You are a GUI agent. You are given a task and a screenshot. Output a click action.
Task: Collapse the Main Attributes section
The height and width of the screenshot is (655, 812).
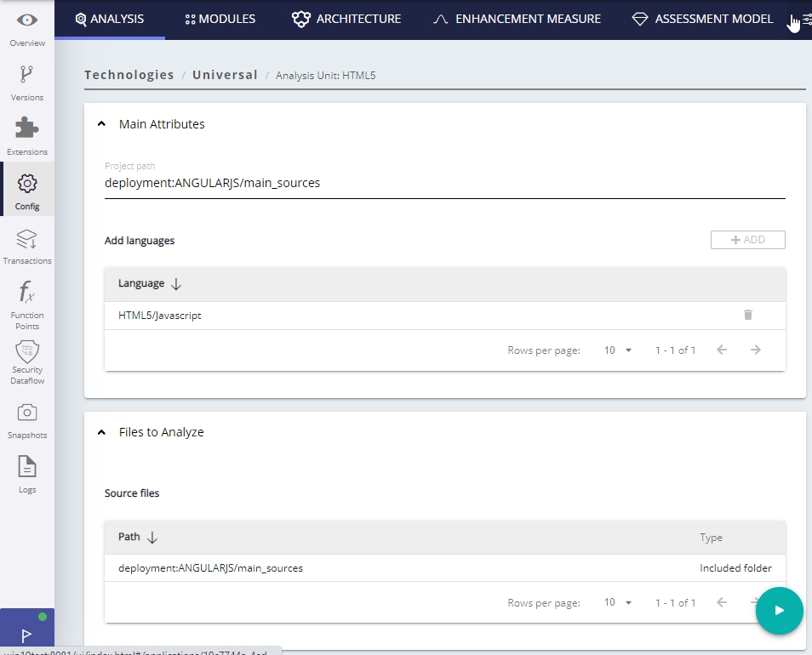[102, 124]
